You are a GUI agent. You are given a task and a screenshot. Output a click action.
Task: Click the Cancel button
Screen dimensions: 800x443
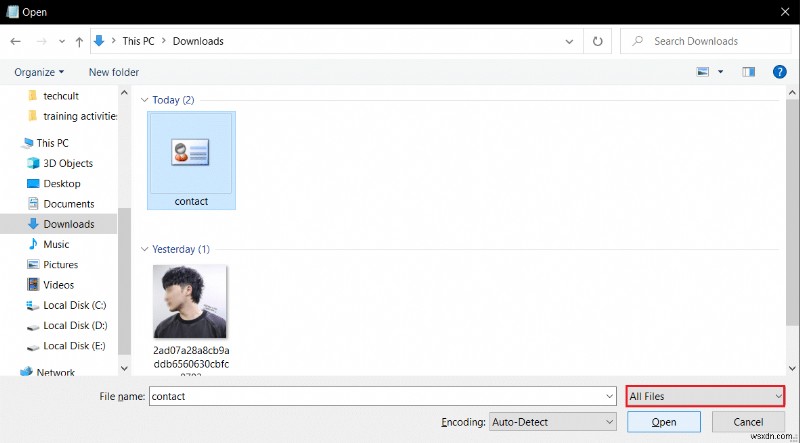(x=748, y=423)
